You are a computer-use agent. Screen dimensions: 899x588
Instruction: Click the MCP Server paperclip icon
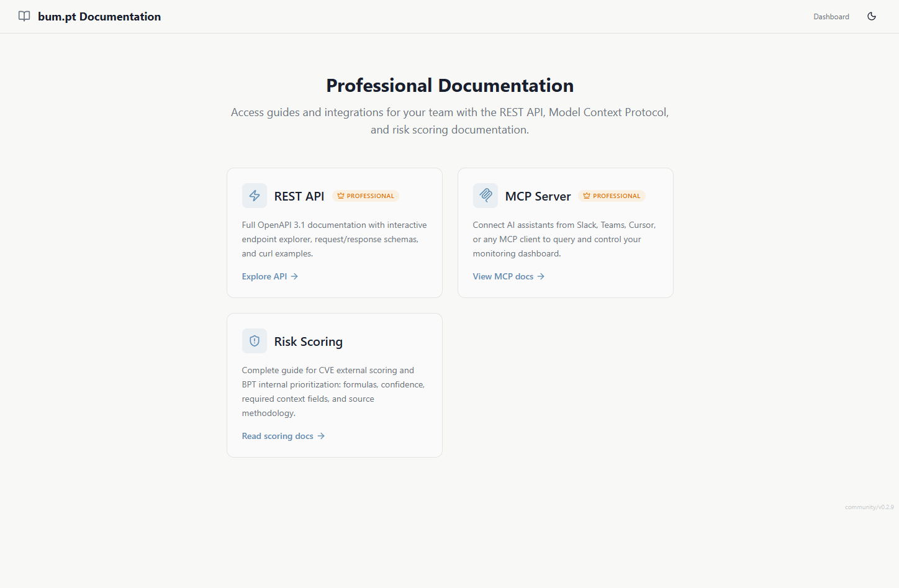[486, 196]
